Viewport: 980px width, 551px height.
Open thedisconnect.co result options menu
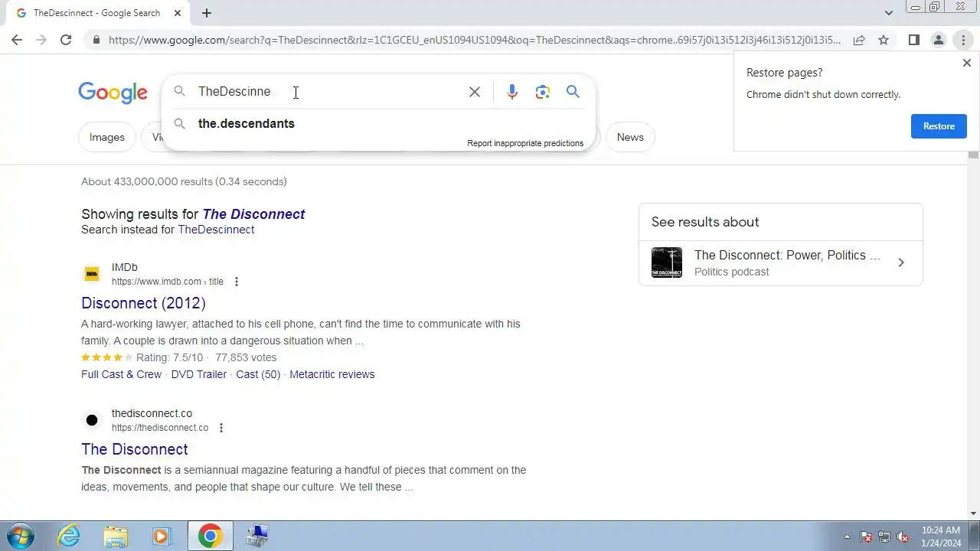[220, 428]
